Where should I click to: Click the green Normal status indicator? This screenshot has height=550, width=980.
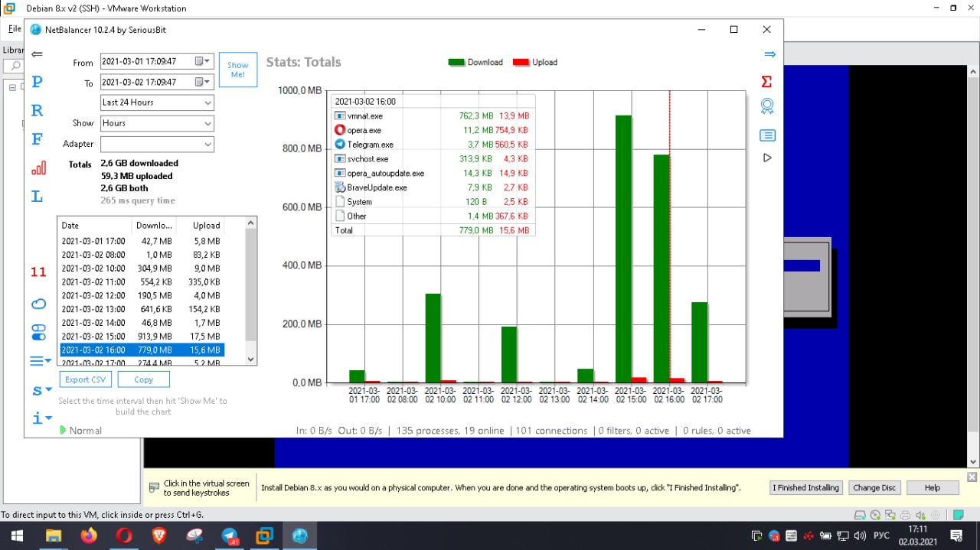click(x=80, y=431)
